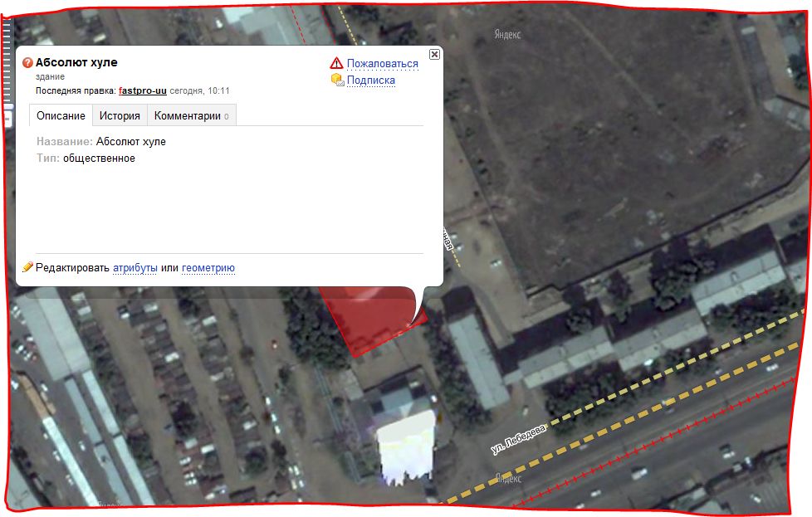Switch to the Описание tab
Screen dimensions: 812x517
tap(61, 115)
